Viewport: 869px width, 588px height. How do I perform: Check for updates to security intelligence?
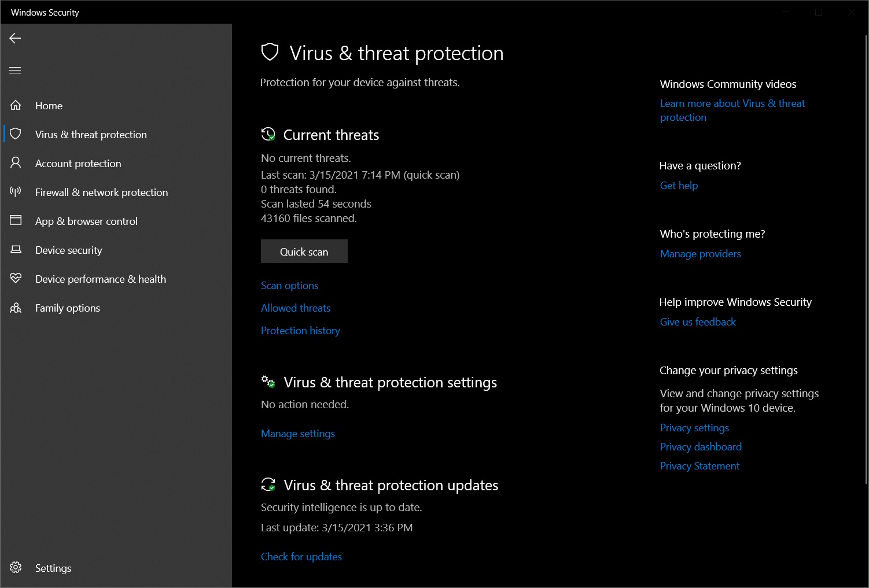(x=301, y=556)
